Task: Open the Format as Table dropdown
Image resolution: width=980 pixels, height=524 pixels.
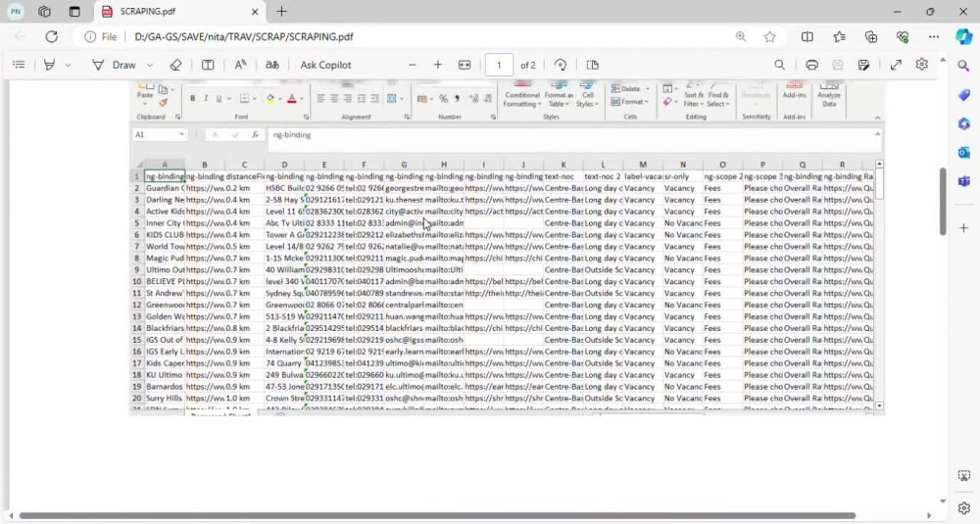Action: point(559,94)
